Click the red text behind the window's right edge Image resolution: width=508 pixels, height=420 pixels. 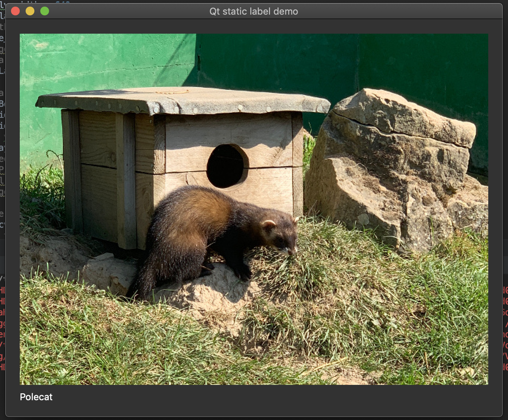(x=505, y=322)
